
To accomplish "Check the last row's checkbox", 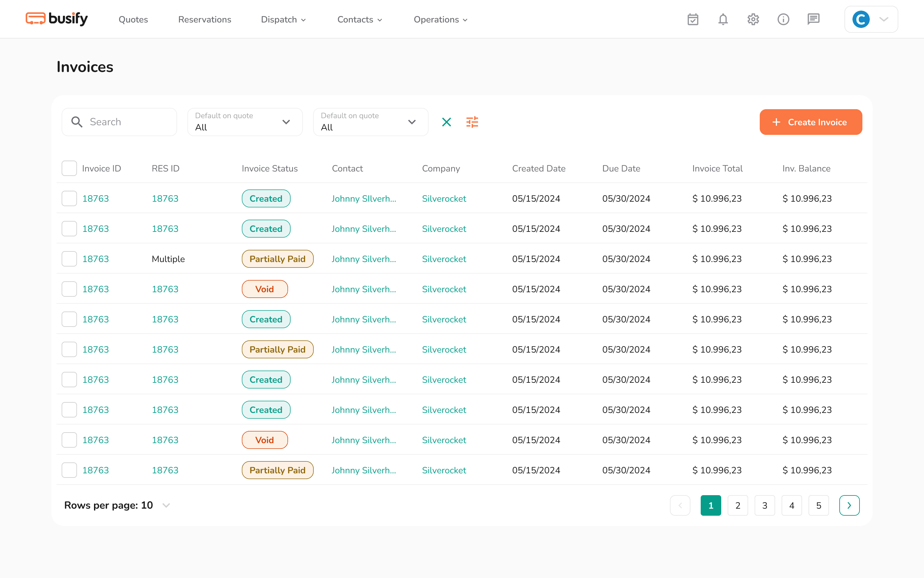I will [x=69, y=470].
